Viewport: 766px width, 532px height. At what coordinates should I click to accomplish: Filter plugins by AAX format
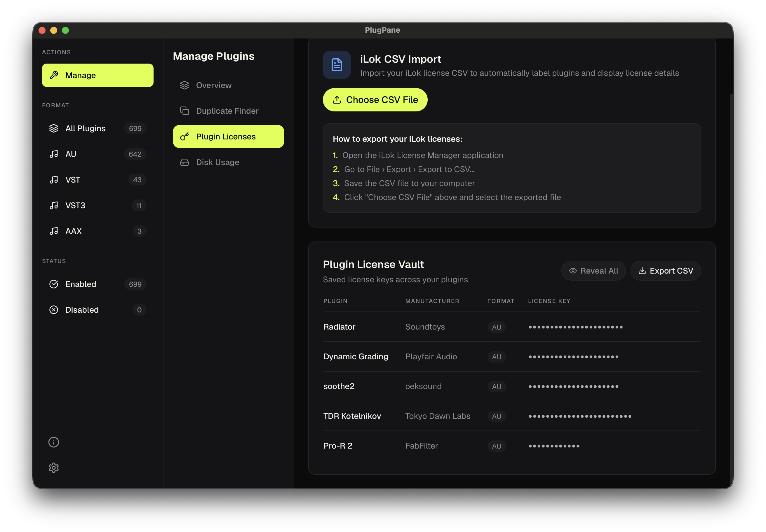tap(98, 231)
